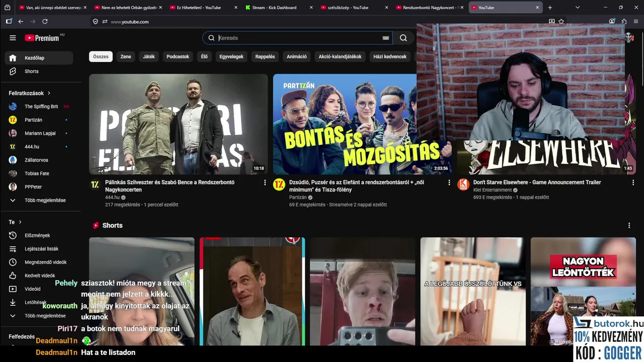644x362 pixels.
Task: Open Klei Entertainment channel name link
Action: pyautogui.click(x=492, y=190)
